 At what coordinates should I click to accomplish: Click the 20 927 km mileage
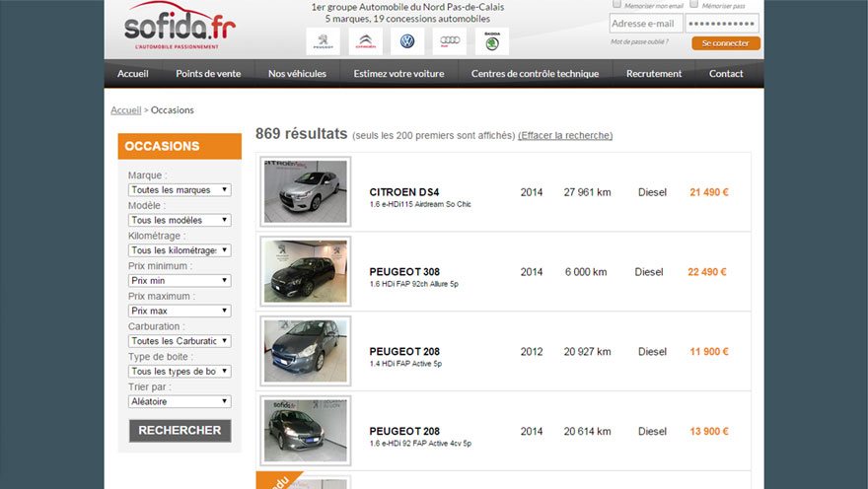point(587,352)
